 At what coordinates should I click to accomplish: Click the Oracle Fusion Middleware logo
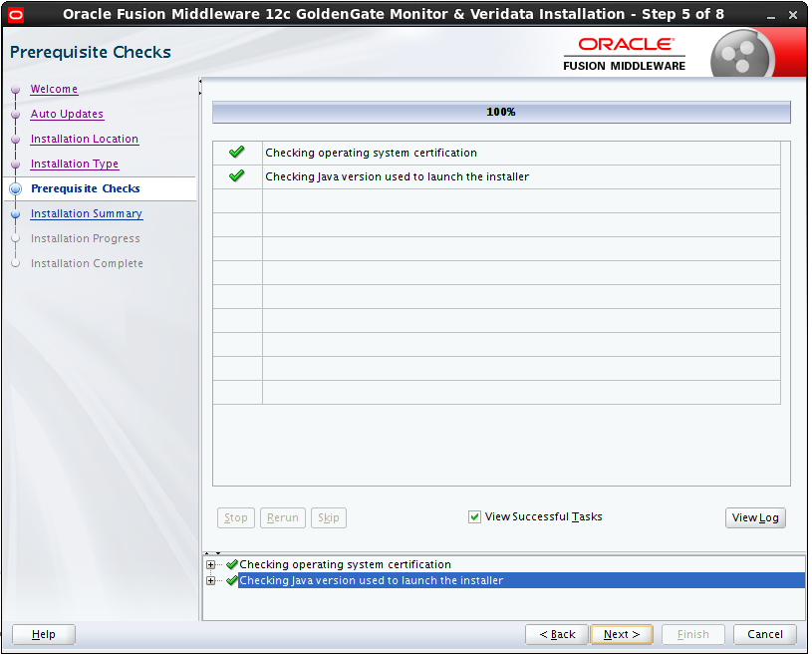pyautogui.click(x=625, y=54)
